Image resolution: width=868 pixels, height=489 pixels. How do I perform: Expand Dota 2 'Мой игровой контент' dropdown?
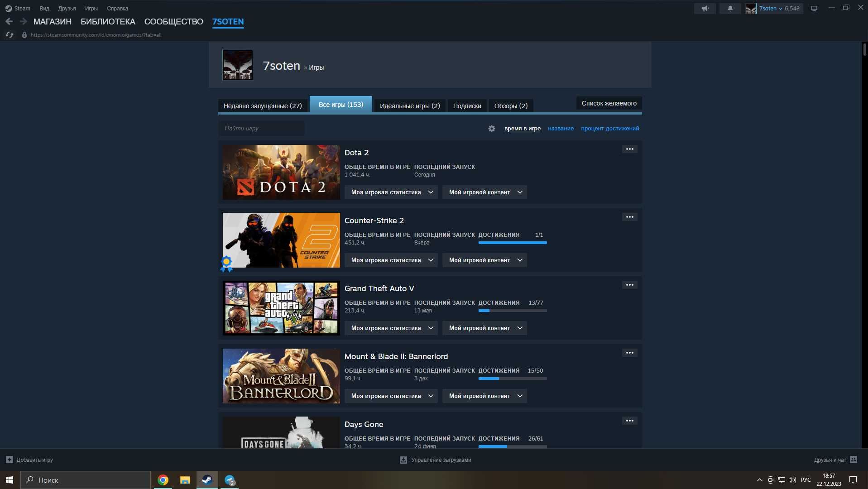click(484, 192)
